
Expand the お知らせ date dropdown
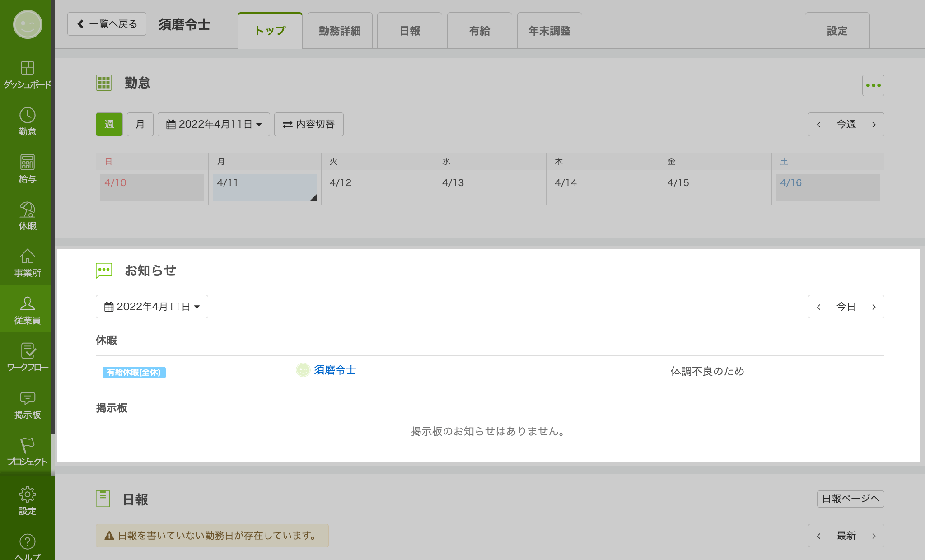click(x=152, y=307)
